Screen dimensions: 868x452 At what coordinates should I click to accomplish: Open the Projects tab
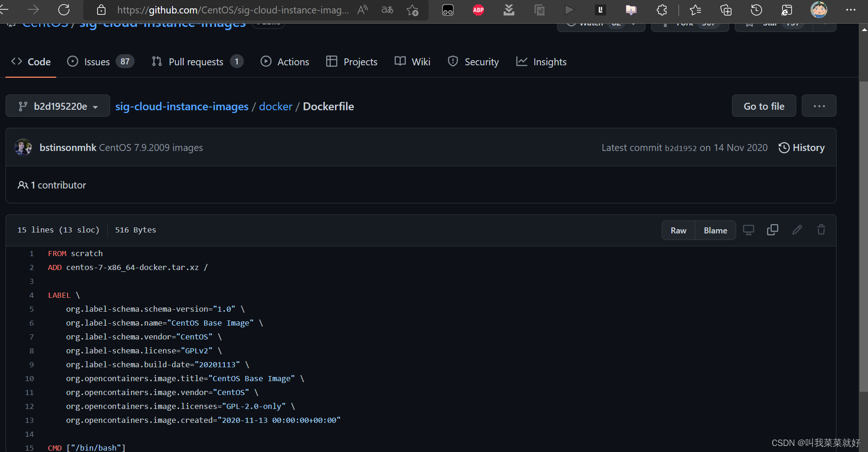click(x=352, y=62)
